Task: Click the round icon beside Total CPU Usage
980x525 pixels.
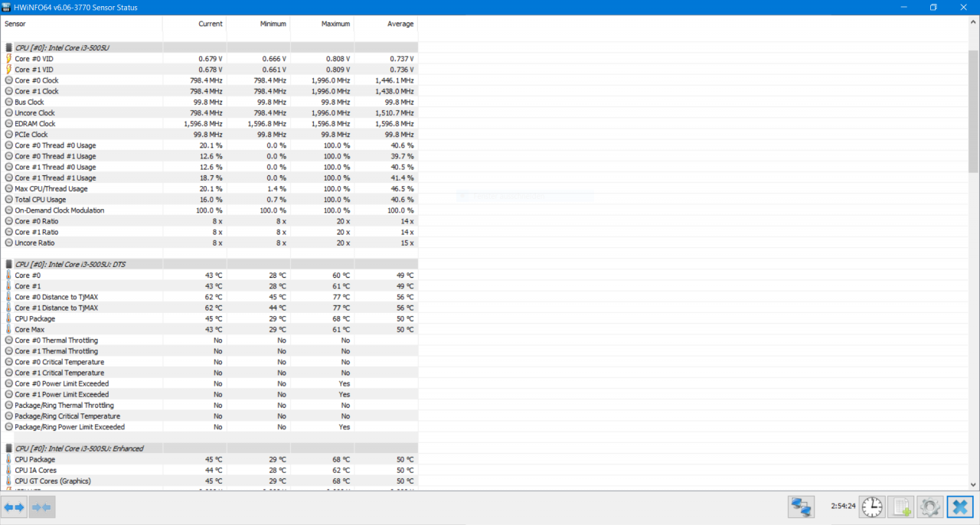Action: tap(9, 199)
